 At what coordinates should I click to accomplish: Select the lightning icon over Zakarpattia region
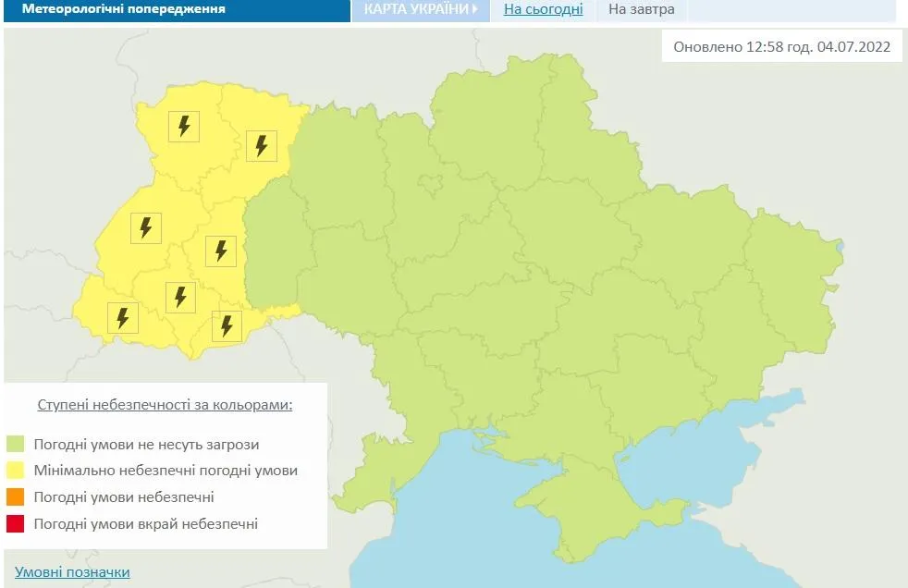click(121, 316)
